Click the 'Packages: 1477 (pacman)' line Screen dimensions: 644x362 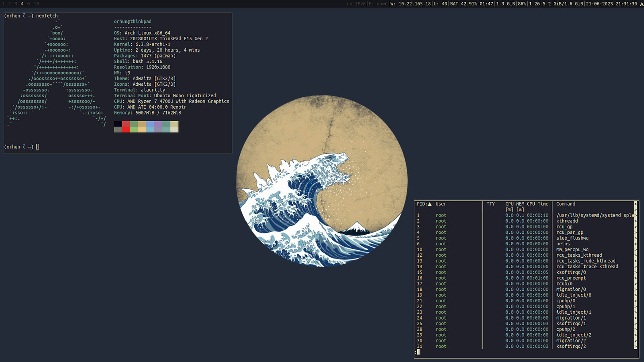[145, 56]
